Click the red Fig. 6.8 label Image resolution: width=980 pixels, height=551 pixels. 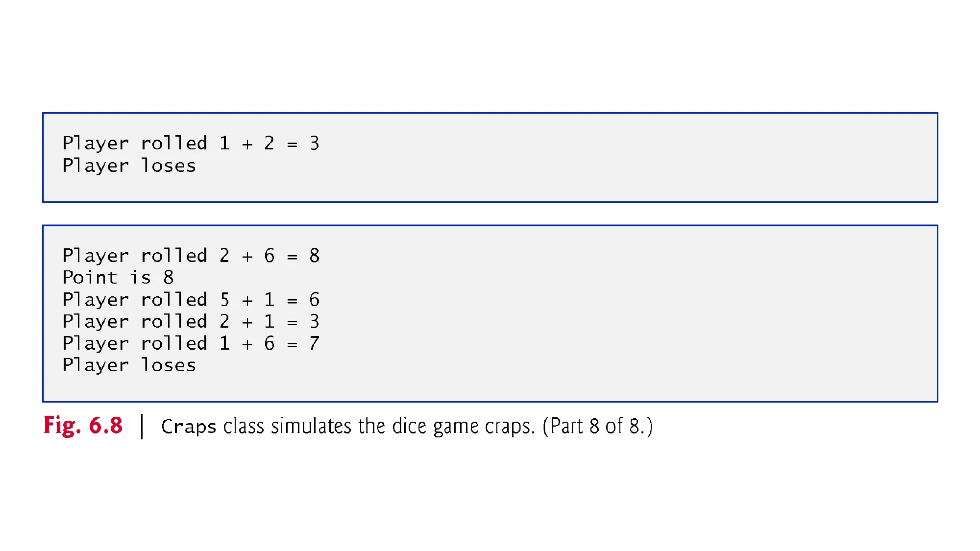pyautogui.click(x=83, y=426)
